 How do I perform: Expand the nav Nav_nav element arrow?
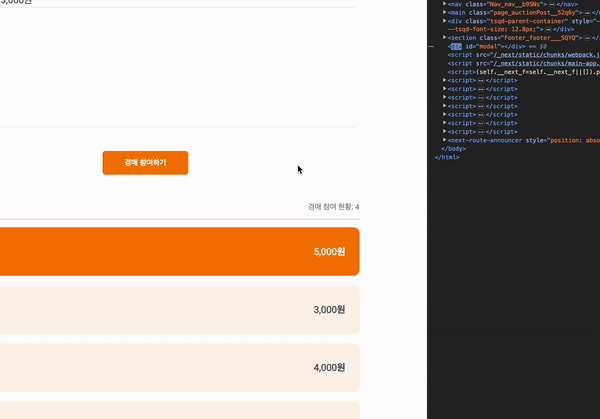pos(444,4)
